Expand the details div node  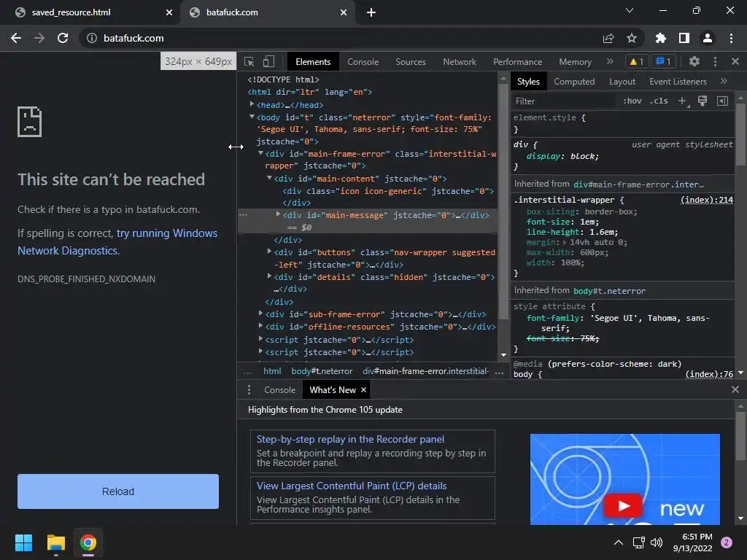(269, 276)
